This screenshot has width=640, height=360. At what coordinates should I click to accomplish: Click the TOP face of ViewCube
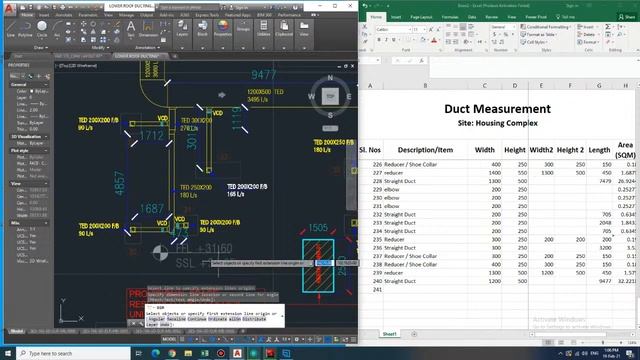[x=330, y=97]
